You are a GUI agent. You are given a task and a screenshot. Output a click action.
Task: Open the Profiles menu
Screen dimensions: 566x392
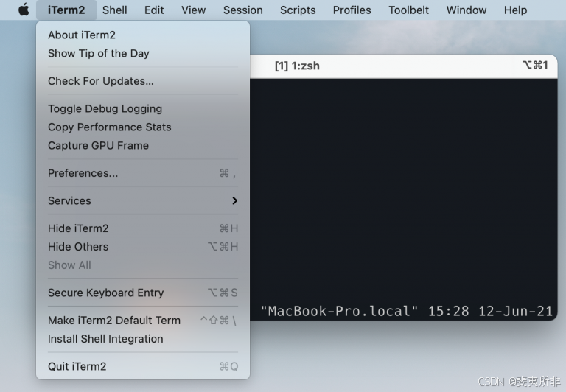pyautogui.click(x=352, y=10)
